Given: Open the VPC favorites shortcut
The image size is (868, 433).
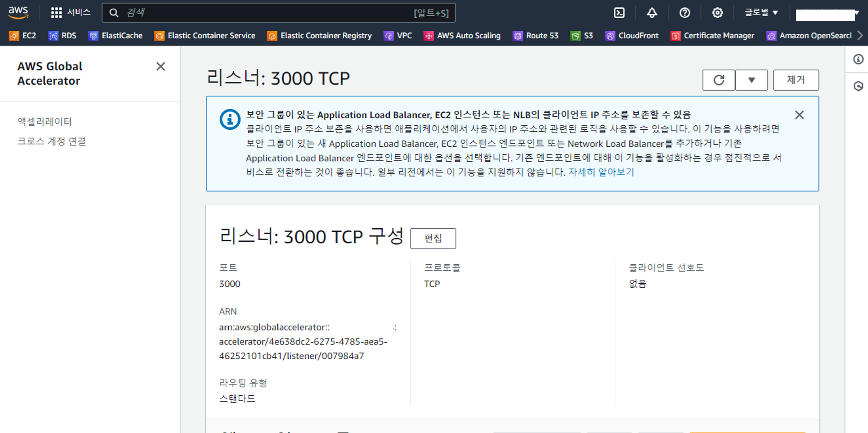Looking at the screenshot, I should 398,36.
